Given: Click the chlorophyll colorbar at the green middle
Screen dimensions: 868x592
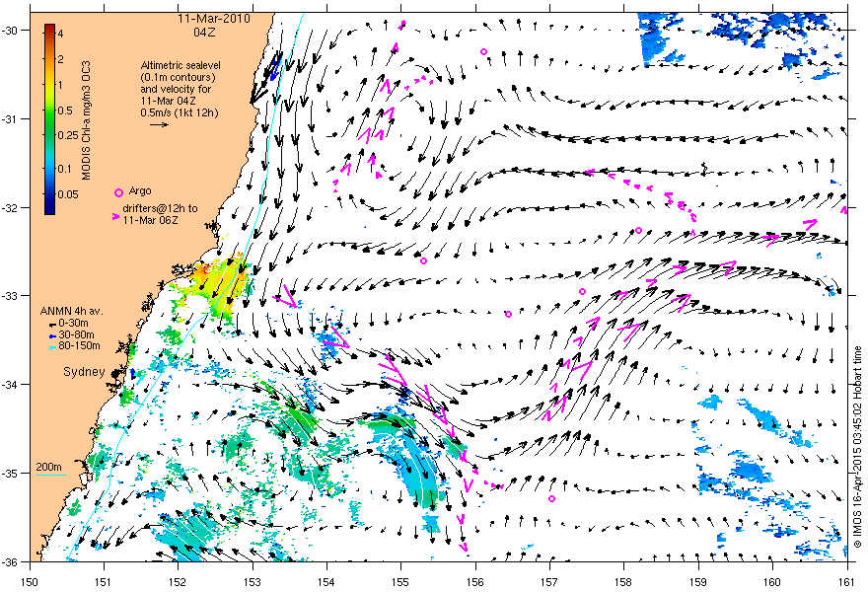Looking at the screenshot, I should pos(49,119).
